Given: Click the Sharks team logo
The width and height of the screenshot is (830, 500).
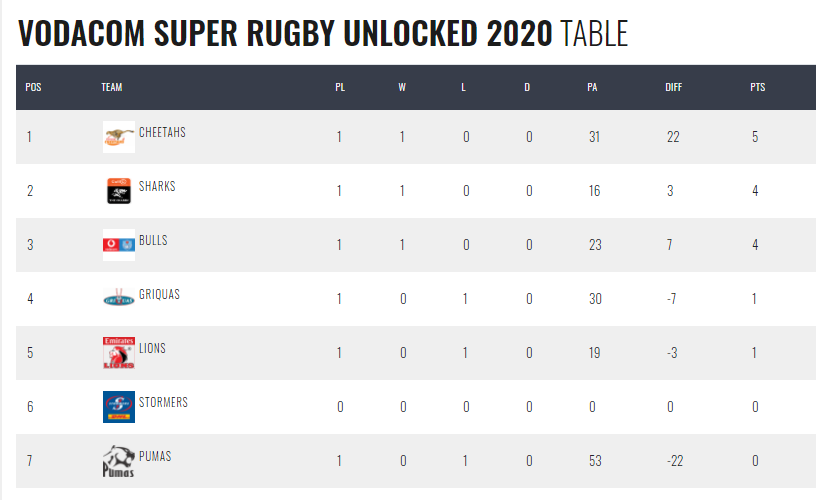Looking at the screenshot, I should (x=118, y=191).
